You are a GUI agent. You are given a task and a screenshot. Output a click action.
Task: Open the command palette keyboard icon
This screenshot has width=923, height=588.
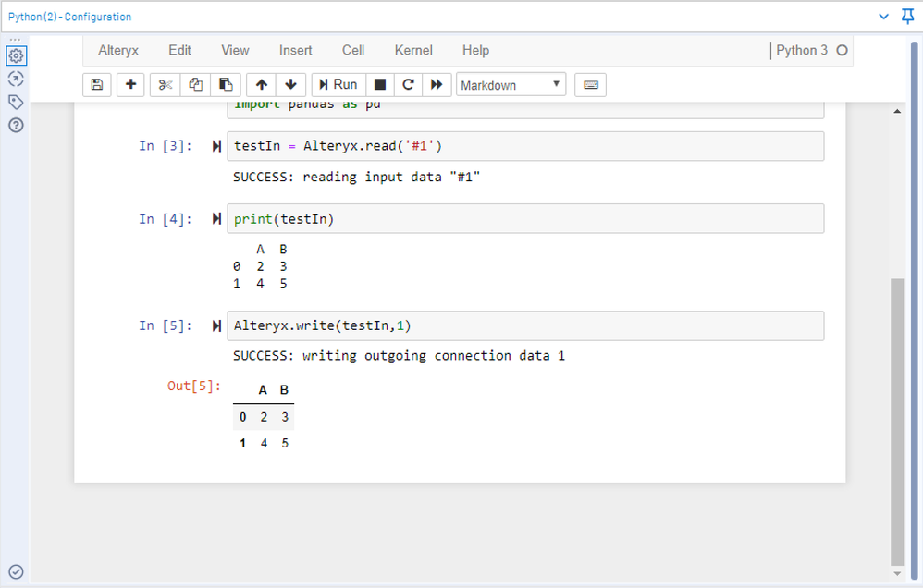pyautogui.click(x=590, y=85)
